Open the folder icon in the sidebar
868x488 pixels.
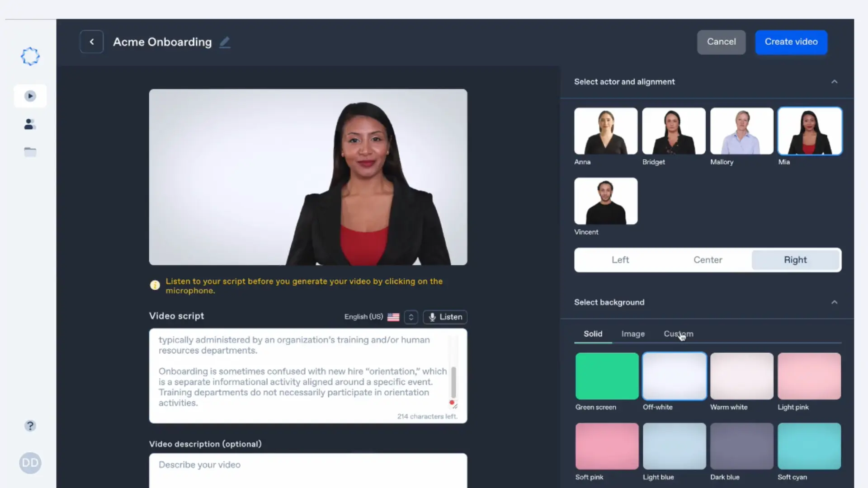[x=30, y=152]
